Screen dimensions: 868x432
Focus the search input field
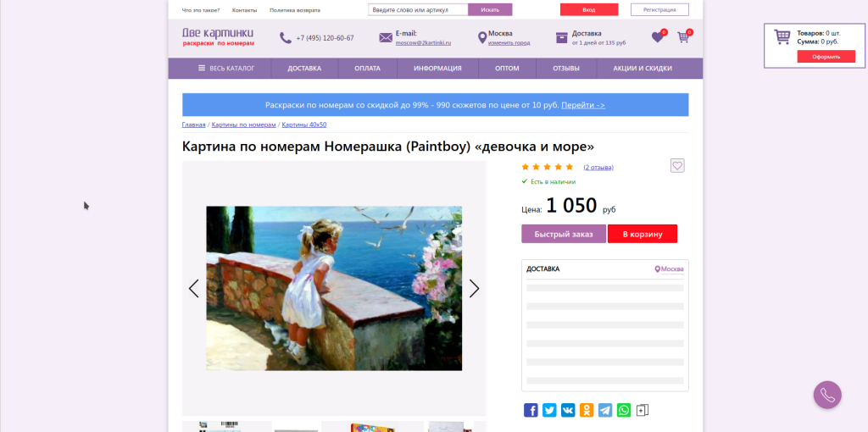(x=418, y=10)
